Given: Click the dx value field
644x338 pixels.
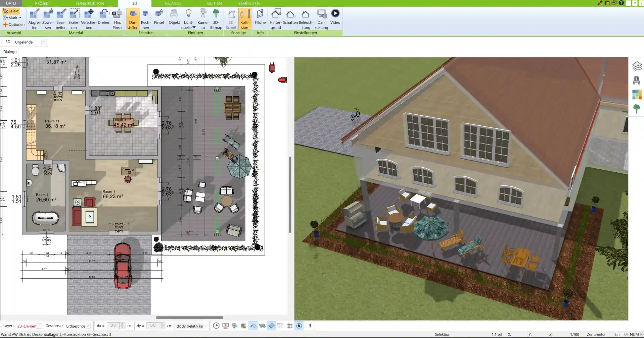Looking at the screenshot, I should click(x=113, y=326).
